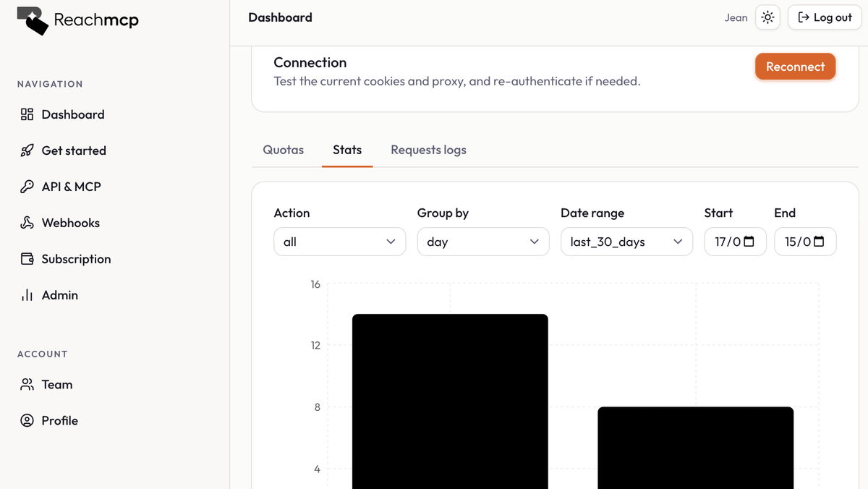Click the Log out button
This screenshot has height=489, width=868.
point(825,17)
